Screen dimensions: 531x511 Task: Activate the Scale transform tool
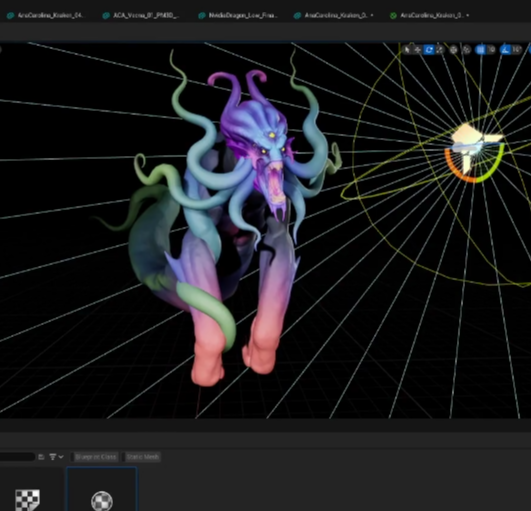(x=440, y=50)
